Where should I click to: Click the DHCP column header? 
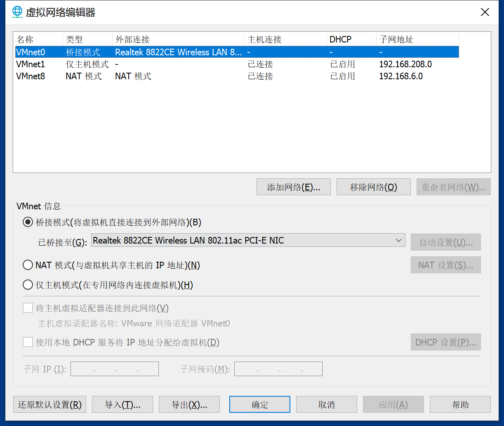[351, 39]
